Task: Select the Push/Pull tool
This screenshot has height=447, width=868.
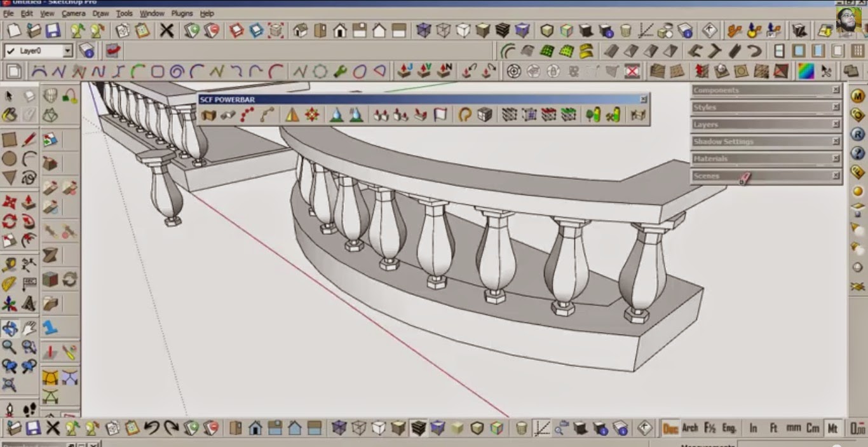Action: 29,202
